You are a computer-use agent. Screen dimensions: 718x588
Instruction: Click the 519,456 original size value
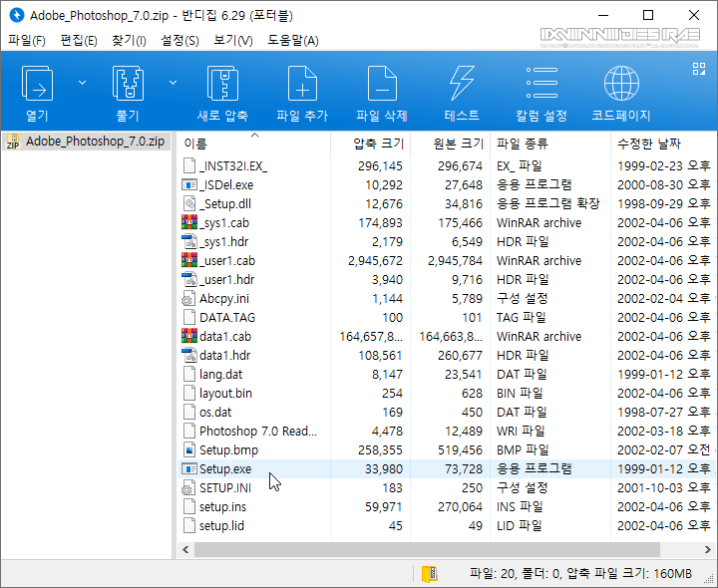click(460, 450)
